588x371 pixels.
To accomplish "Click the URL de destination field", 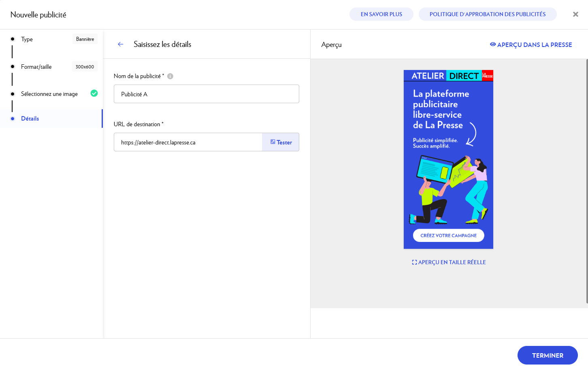I will pos(188,142).
